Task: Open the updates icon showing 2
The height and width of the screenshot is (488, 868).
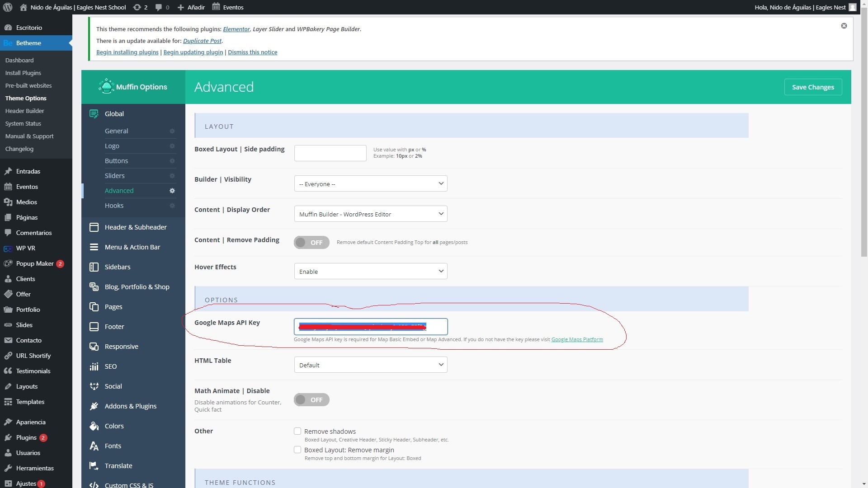Action: 137,7
